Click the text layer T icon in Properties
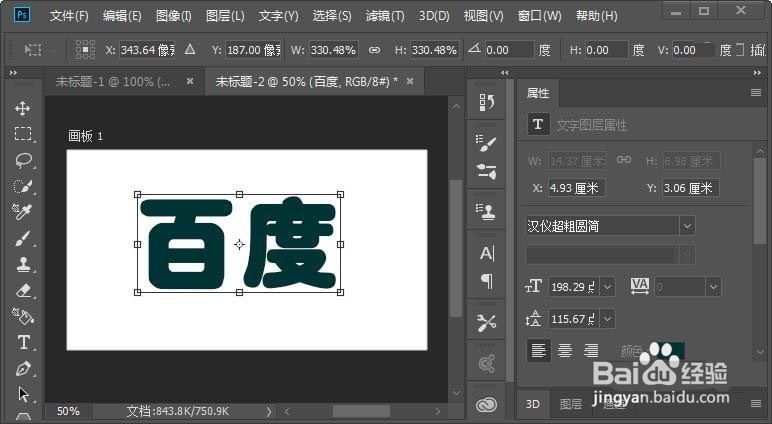 pyautogui.click(x=538, y=125)
